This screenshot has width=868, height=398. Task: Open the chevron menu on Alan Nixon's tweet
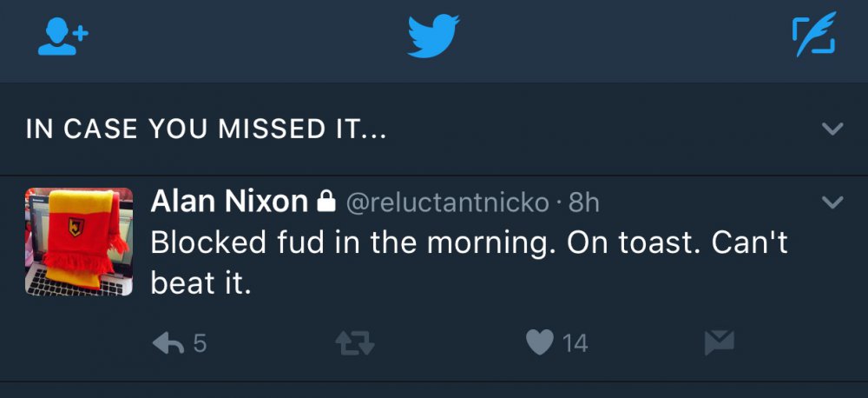coord(832,203)
